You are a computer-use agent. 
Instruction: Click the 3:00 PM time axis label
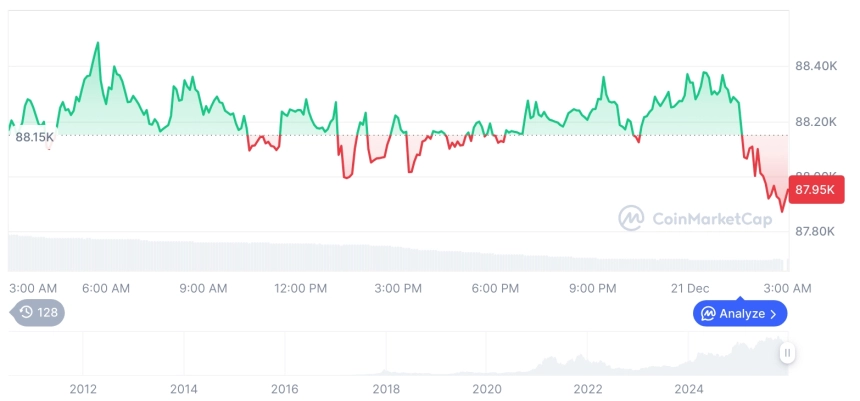tap(398, 288)
